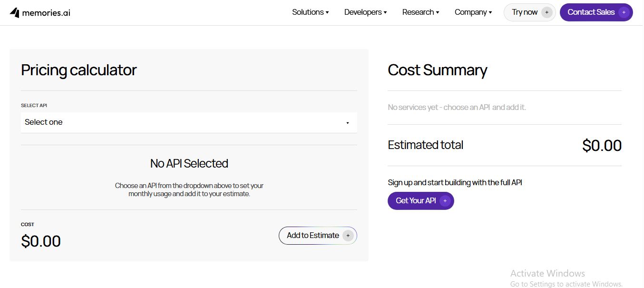The image size is (644, 288).
Task: Click the COST label
Action: [28, 225]
